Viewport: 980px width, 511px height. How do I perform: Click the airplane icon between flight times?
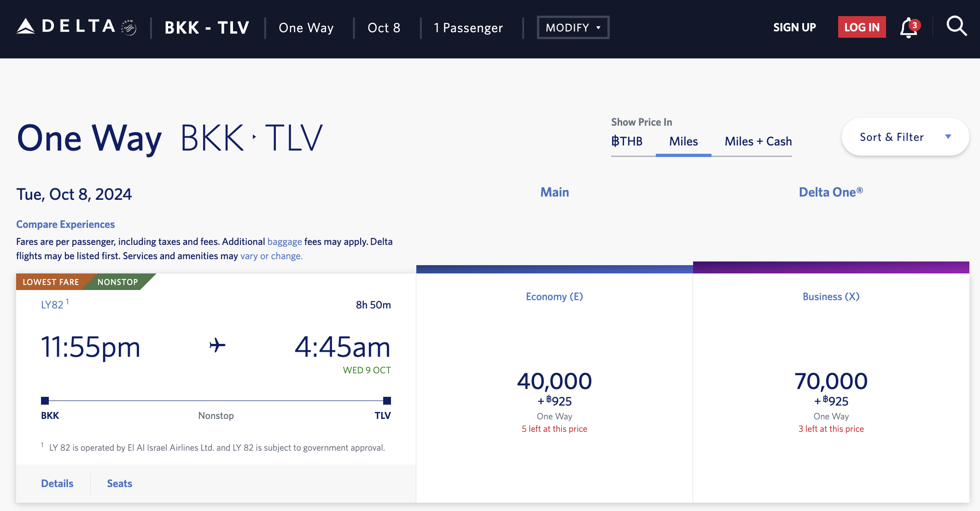[x=217, y=345]
